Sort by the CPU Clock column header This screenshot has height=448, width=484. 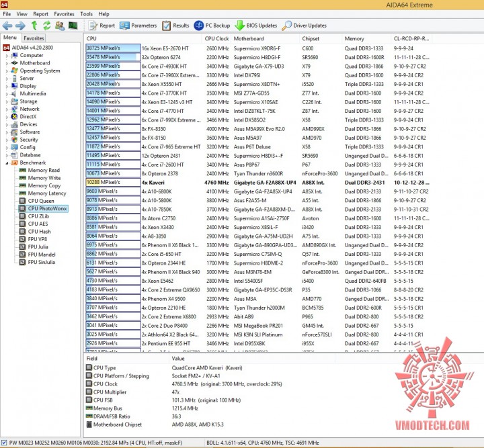[x=216, y=38]
